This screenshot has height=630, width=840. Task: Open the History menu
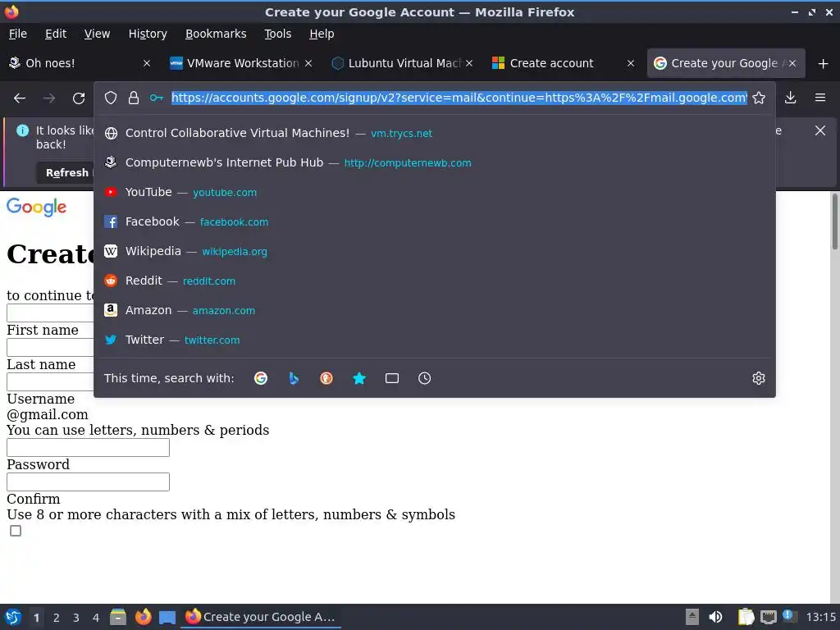point(148,34)
